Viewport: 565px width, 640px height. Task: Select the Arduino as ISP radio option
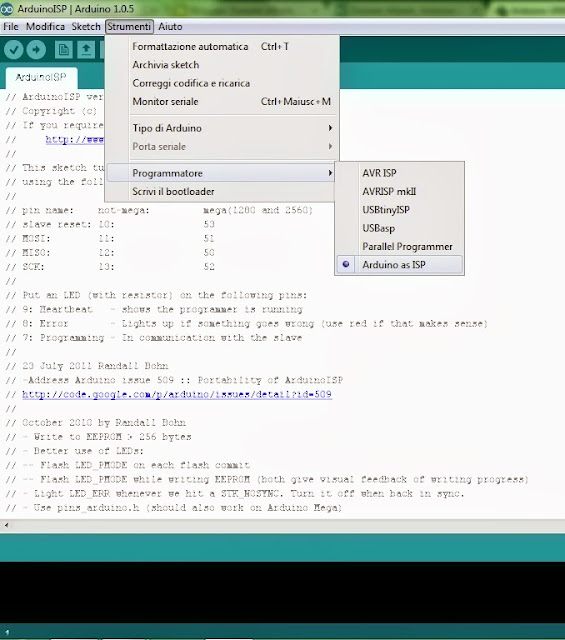pyautogui.click(x=400, y=264)
